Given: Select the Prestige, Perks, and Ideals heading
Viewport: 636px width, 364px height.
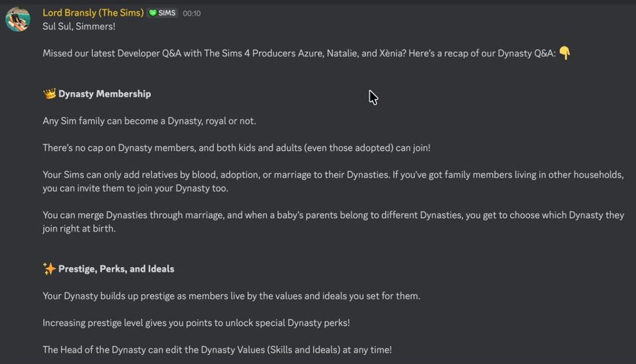Looking at the screenshot, I should (116, 268).
